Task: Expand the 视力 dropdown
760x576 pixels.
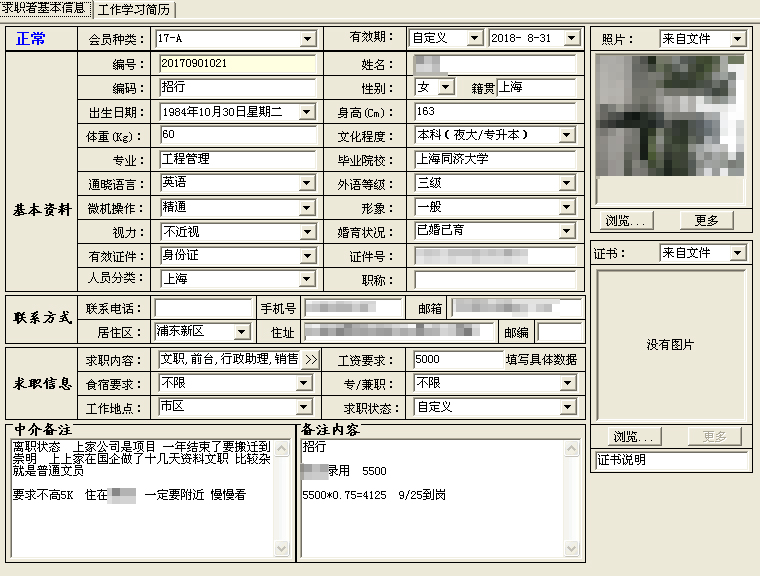Action: tap(307, 232)
